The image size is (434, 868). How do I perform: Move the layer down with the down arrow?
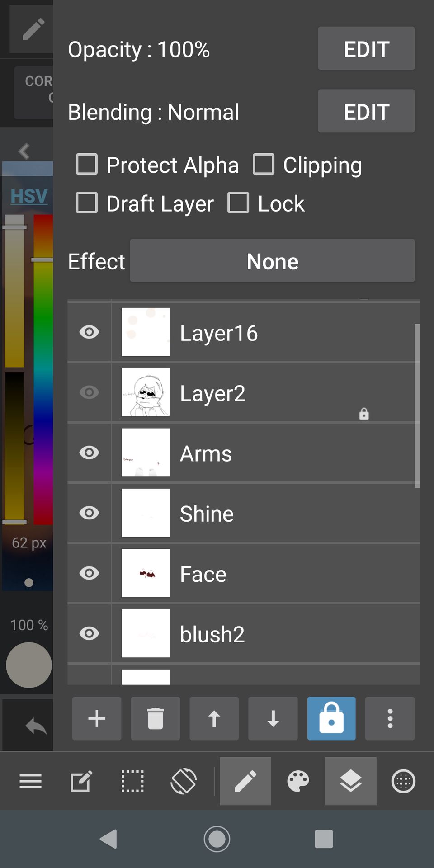273,718
